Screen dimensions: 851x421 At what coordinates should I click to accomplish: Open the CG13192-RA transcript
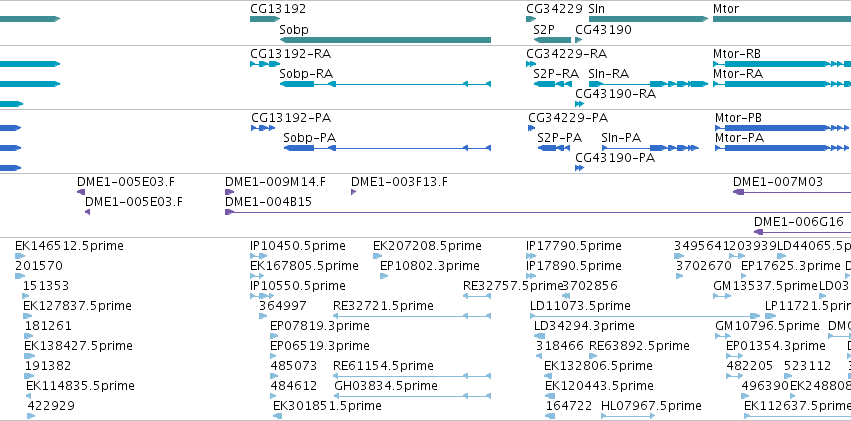[x=263, y=64]
